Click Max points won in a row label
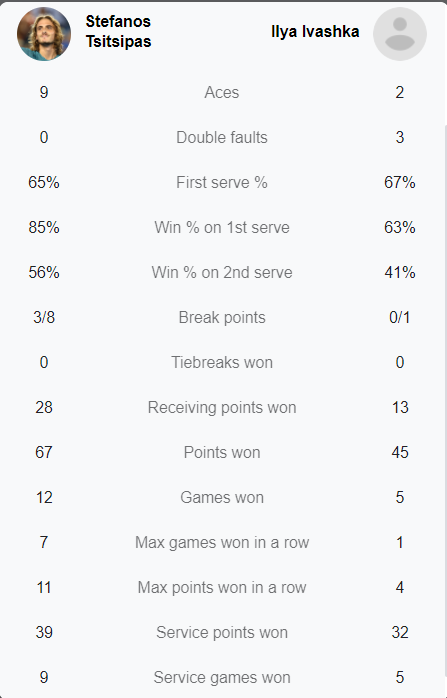This screenshot has height=698, width=447. click(222, 587)
